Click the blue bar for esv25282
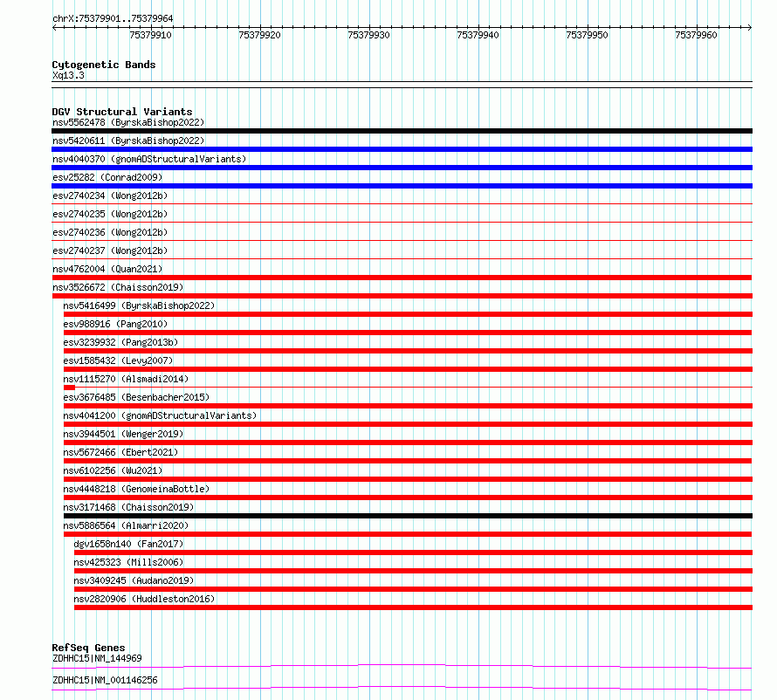 tap(402, 186)
